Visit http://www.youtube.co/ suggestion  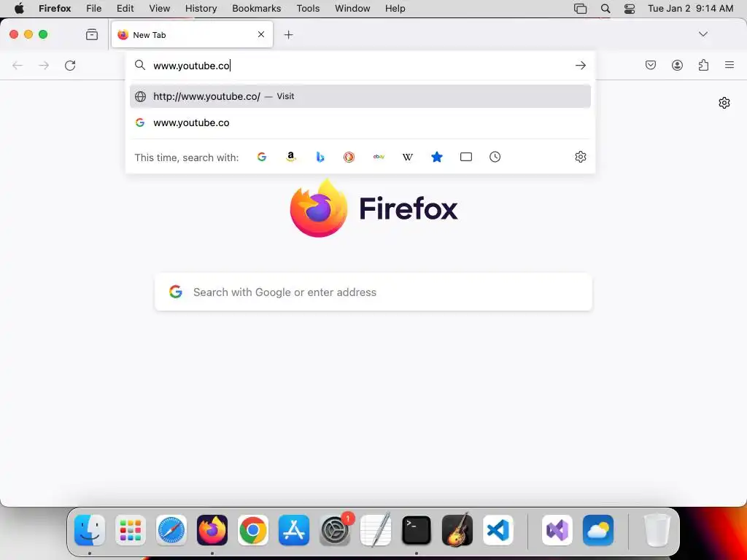pos(360,96)
